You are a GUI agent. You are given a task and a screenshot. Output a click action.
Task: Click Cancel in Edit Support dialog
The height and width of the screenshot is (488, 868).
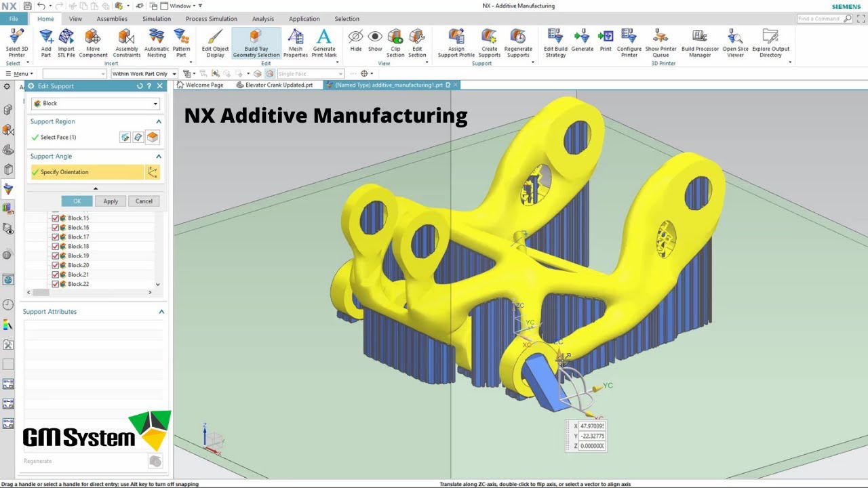pos(144,201)
